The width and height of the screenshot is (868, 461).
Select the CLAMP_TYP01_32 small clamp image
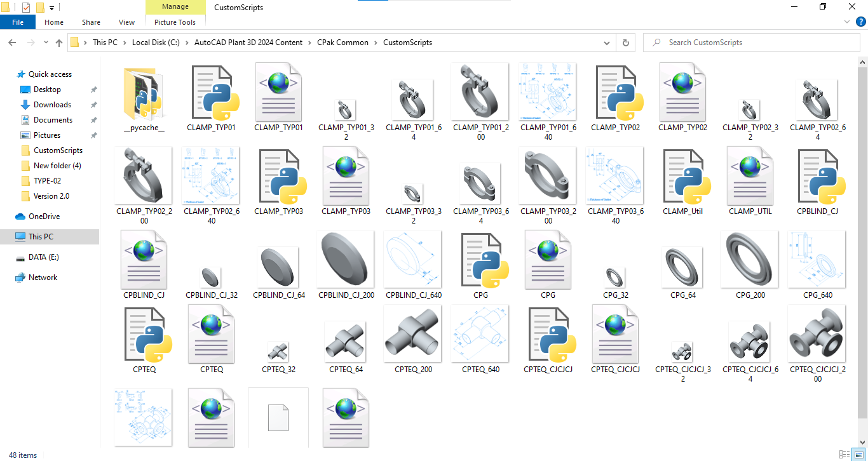(x=346, y=110)
